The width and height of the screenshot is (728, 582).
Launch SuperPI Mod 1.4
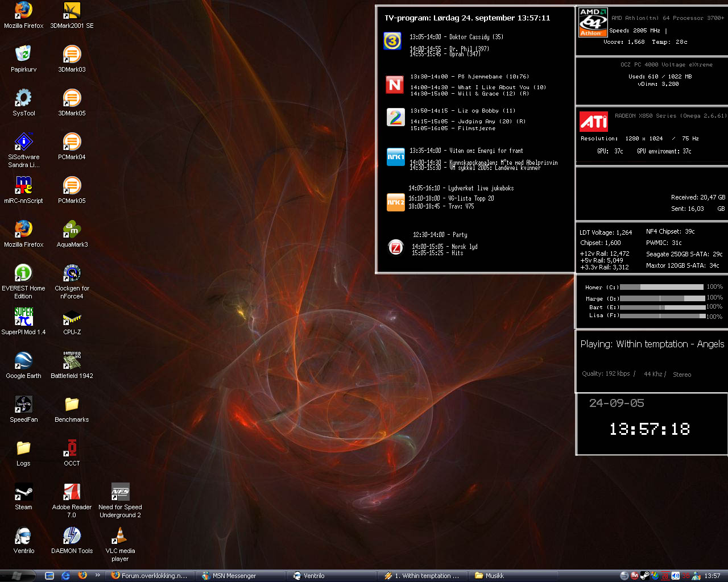coord(23,322)
